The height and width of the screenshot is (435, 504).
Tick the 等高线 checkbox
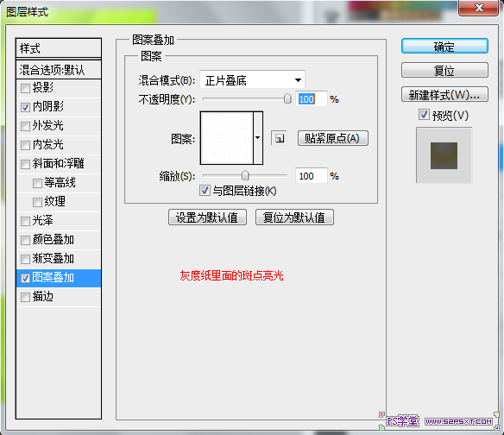coord(37,183)
